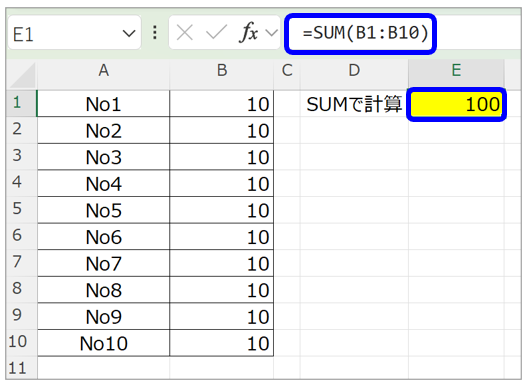This screenshot has height=384, width=528.
Task: Click the yellow cell showing 100
Action: tap(456, 104)
